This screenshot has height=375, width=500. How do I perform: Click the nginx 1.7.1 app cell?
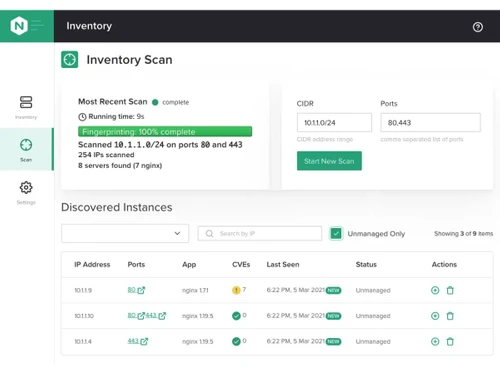195,290
